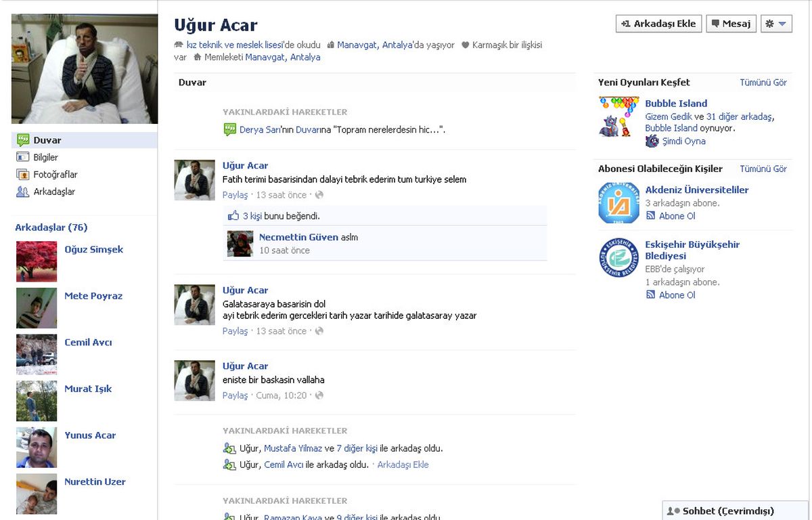This screenshot has width=812, height=520.
Task: Open Necmettin Güven's profile link
Action: coord(298,237)
